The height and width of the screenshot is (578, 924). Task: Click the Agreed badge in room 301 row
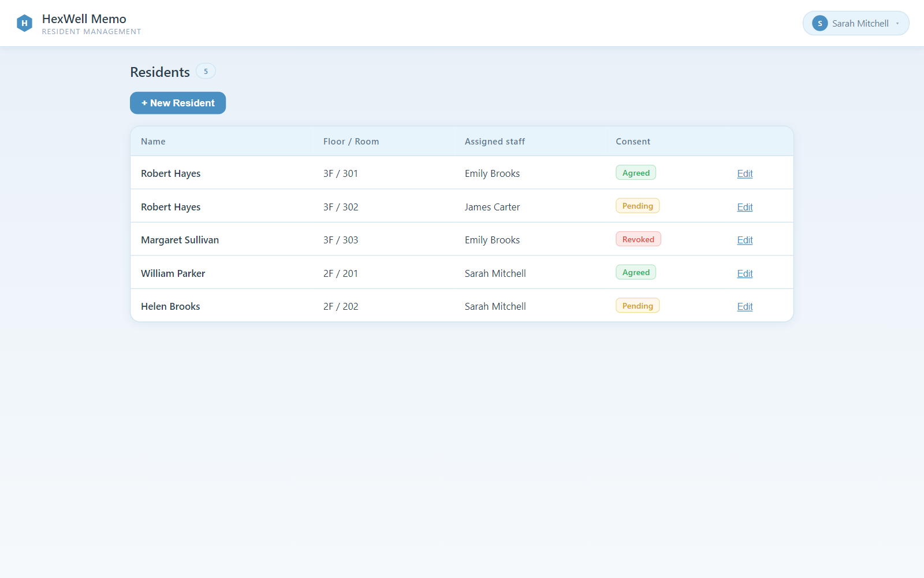(x=636, y=173)
